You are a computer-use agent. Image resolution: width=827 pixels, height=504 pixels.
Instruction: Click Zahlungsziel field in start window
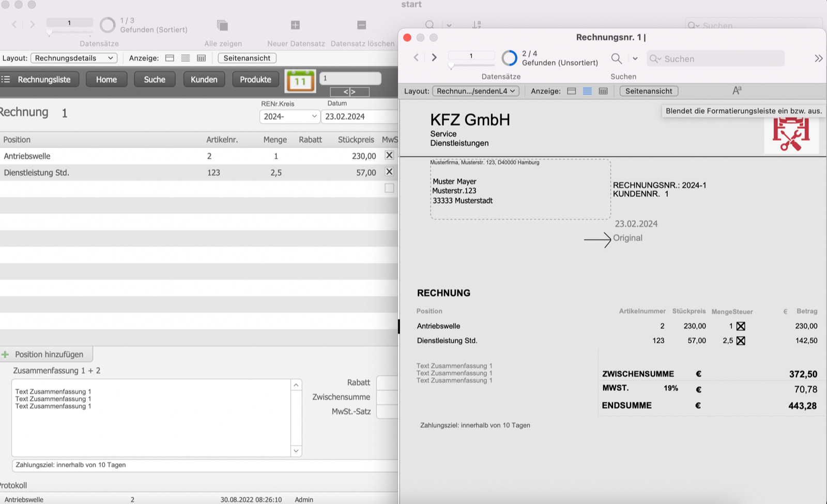click(x=205, y=465)
